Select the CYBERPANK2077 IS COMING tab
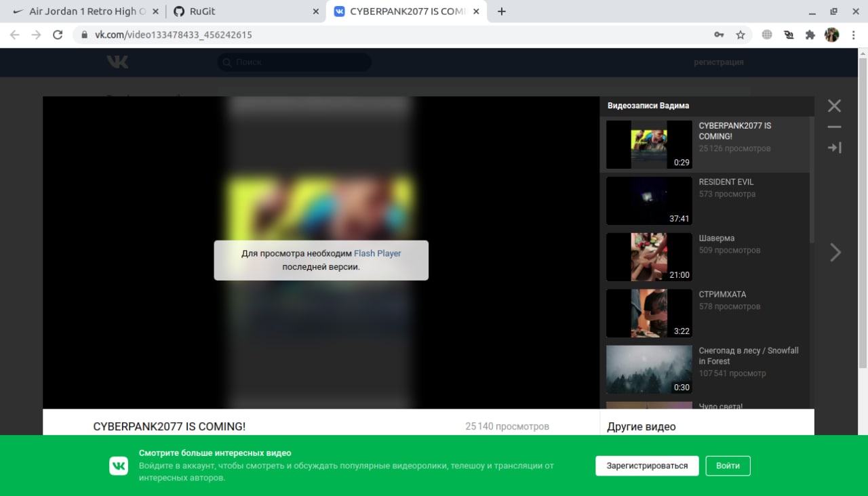This screenshot has width=868, height=496. pos(406,12)
